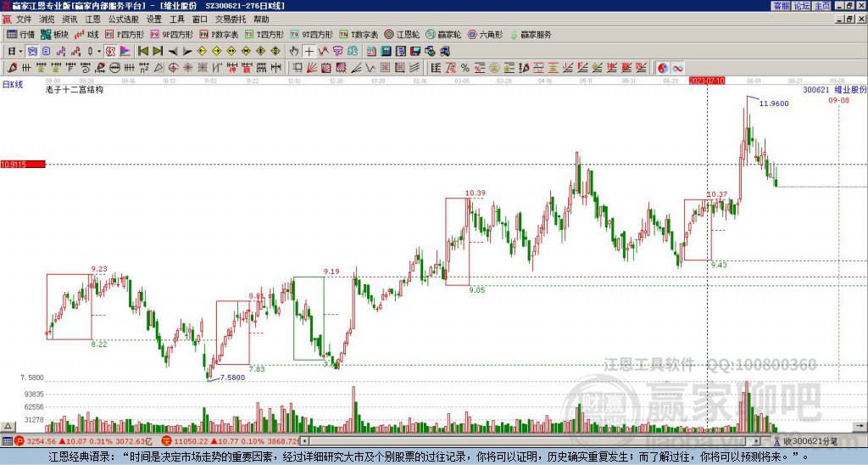This screenshot has width=868, height=465.
Task: Click the 11.9600 high price label
Action: [x=774, y=104]
